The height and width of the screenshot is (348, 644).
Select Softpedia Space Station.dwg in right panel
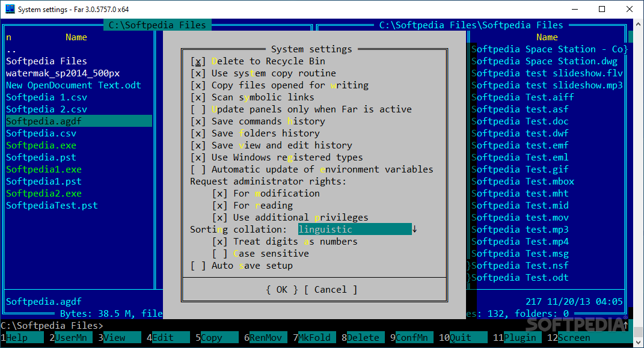[x=544, y=61]
